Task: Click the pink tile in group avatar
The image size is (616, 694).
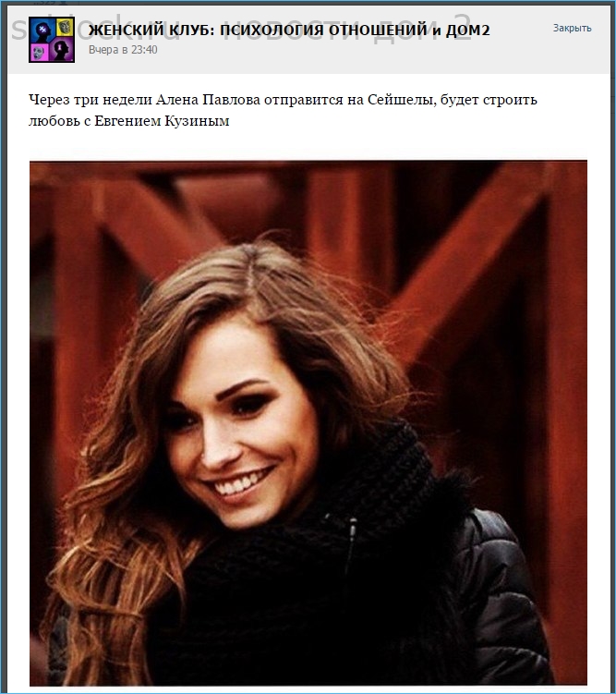Action: tap(40, 51)
